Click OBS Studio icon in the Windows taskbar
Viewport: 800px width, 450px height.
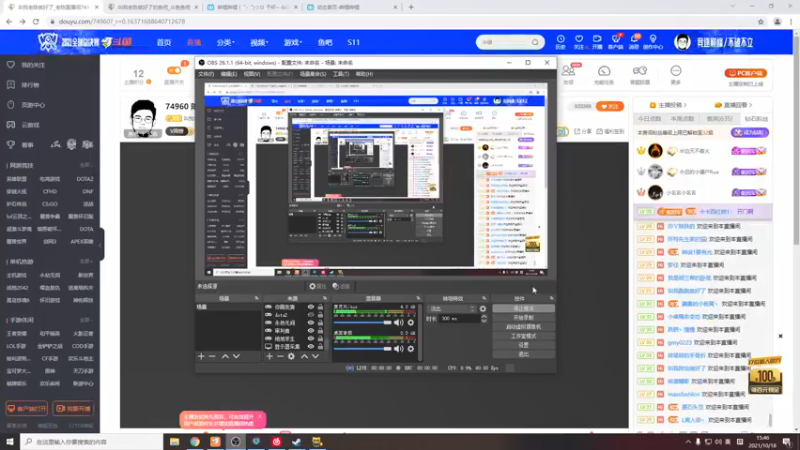pyautogui.click(x=236, y=441)
